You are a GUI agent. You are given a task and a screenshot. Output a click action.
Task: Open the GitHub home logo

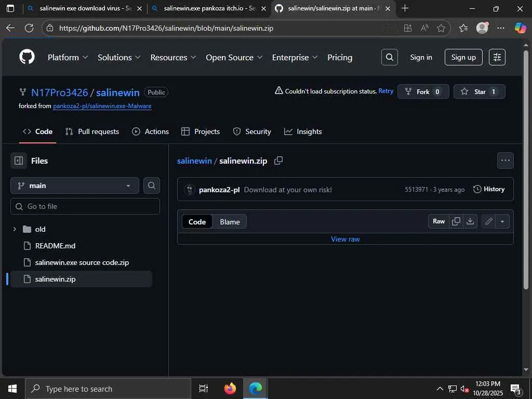click(x=27, y=57)
